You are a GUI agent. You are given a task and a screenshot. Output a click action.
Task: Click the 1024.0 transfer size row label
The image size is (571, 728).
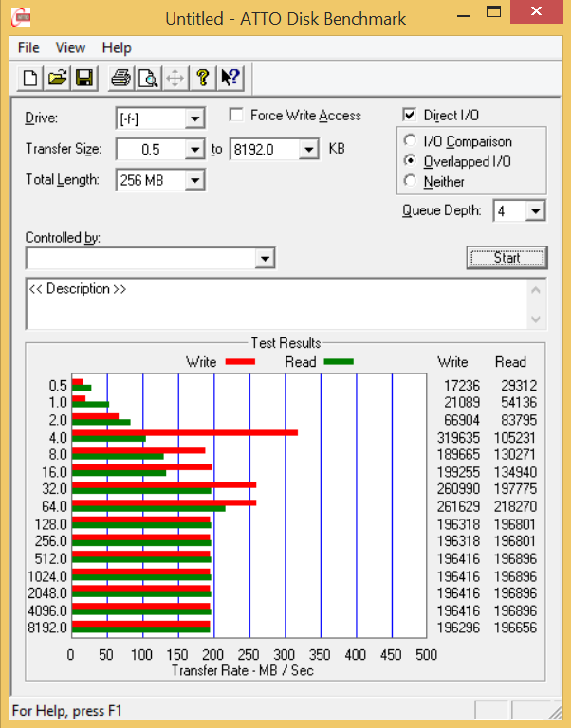47,576
